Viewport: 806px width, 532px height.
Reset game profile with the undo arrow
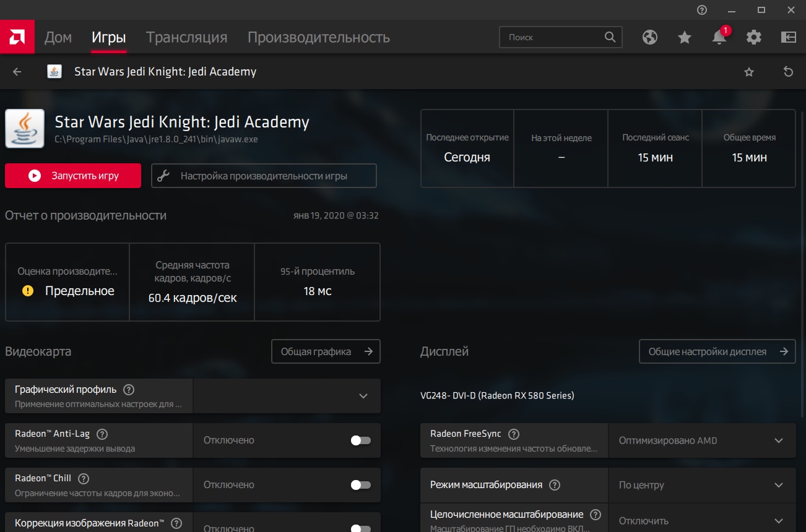click(788, 72)
